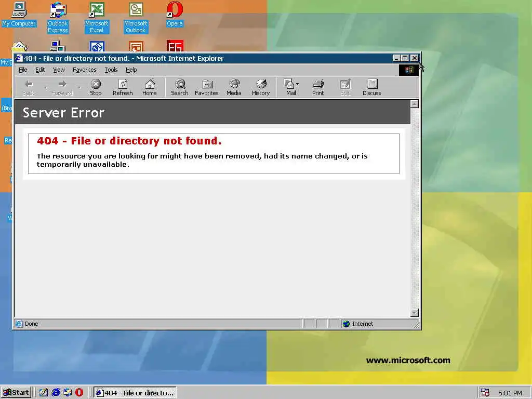This screenshot has width=532, height=399.
Task: Maximize the Internet Explorer window
Action: (x=404, y=58)
